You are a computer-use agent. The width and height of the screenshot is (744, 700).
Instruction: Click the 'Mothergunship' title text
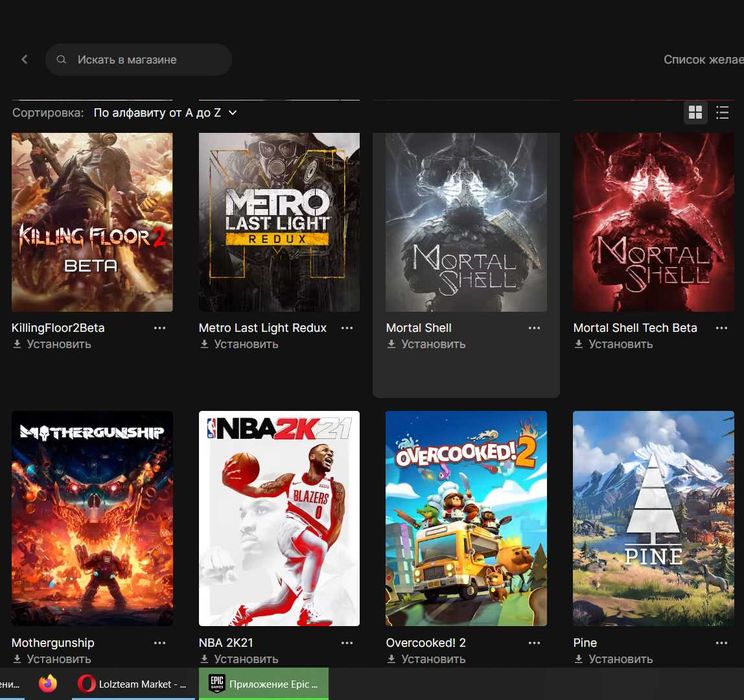point(53,643)
